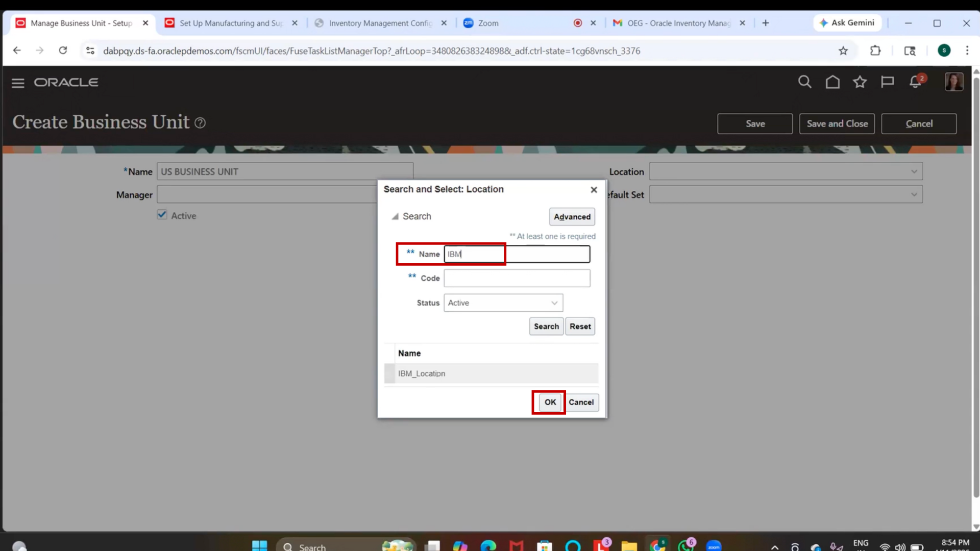Screen dimensions: 980x551
Task: Cancel the location search dialog
Action: (581, 403)
